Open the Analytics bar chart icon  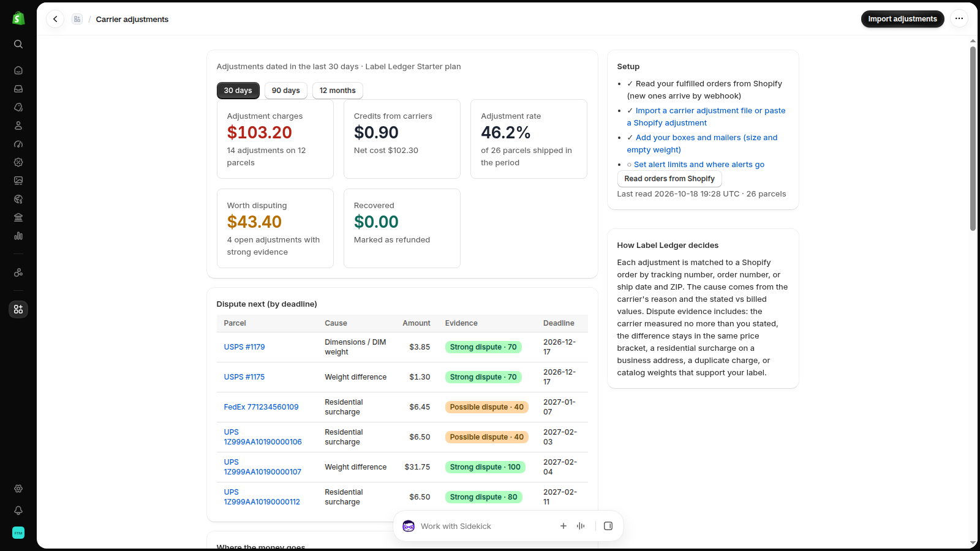pyautogui.click(x=18, y=236)
